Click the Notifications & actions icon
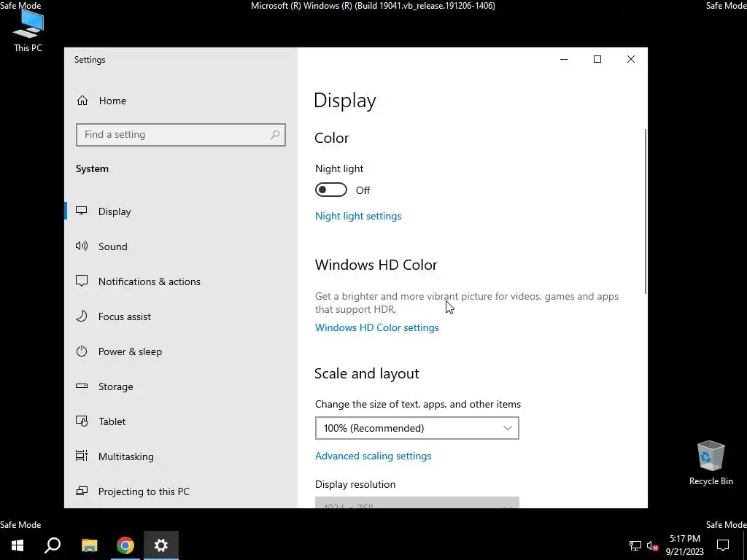This screenshot has width=747, height=560. click(x=82, y=281)
